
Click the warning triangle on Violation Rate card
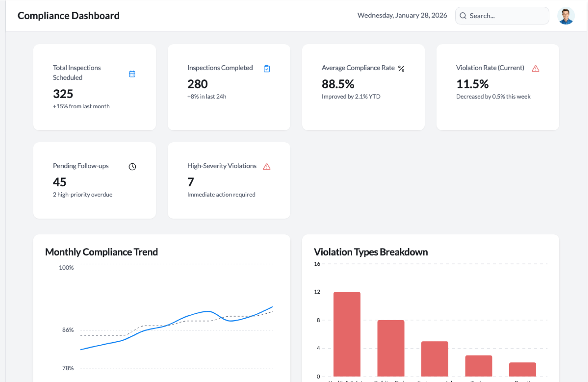[x=535, y=69]
